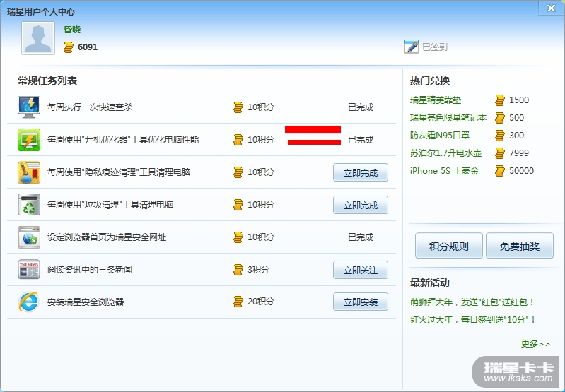
Task: Click 立即完成 for junk cleanup task
Action: tap(361, 205)
